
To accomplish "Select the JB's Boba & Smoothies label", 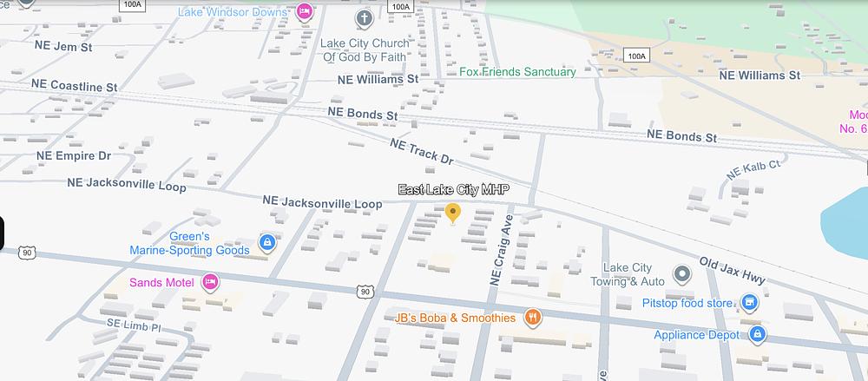I will click(455, 318).
